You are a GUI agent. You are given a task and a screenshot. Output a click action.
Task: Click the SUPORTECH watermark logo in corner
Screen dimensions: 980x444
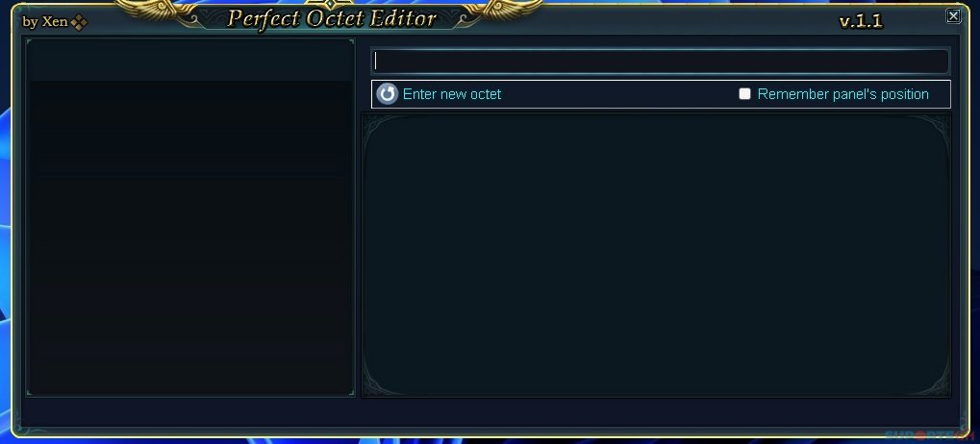click(931, 436)
